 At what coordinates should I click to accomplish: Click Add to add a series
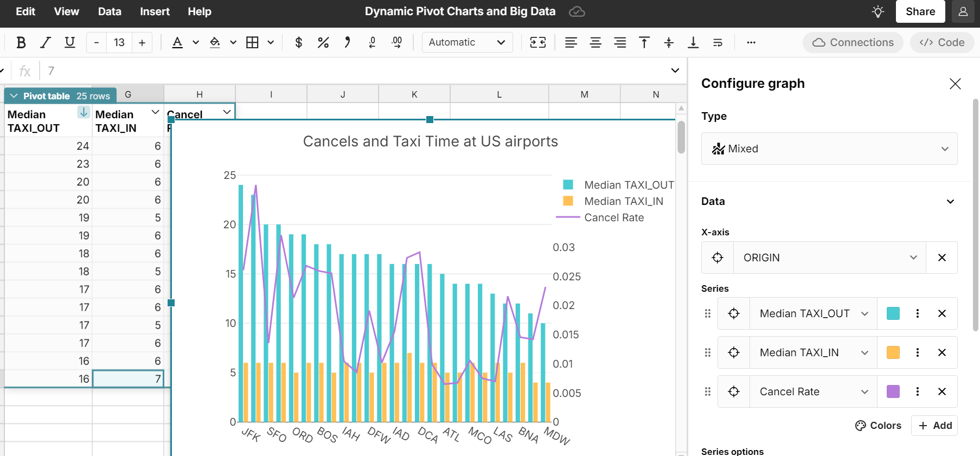pyautogui.click(x=935, y=426)
